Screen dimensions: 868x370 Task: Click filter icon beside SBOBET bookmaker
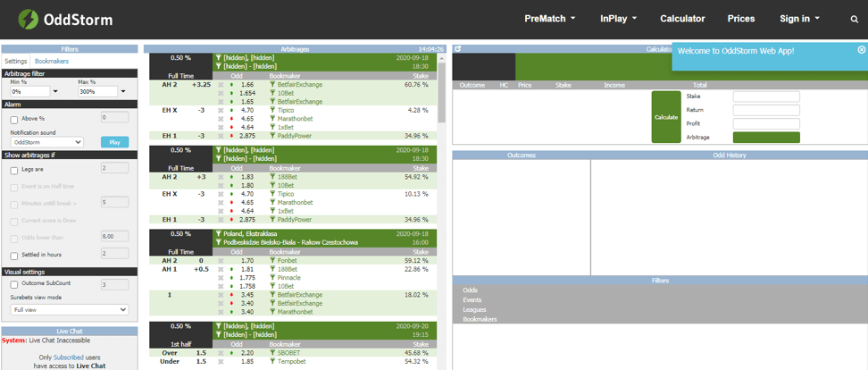272,353
